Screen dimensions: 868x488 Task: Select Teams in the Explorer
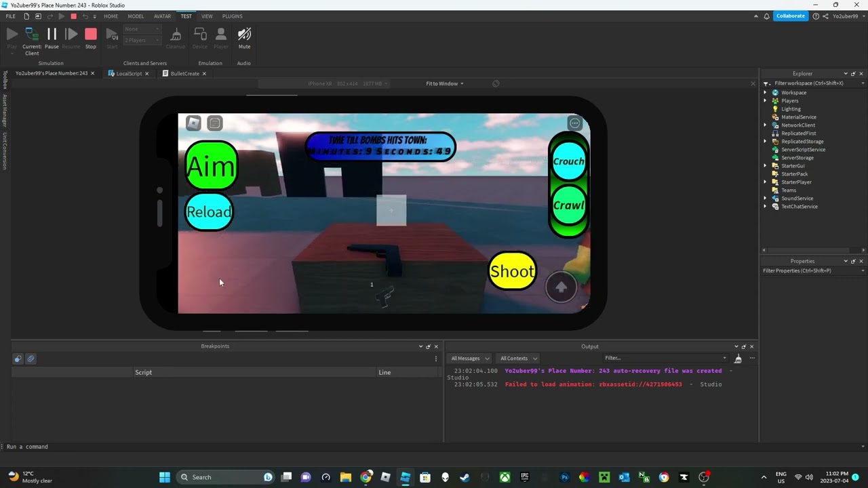coord(789,190)
